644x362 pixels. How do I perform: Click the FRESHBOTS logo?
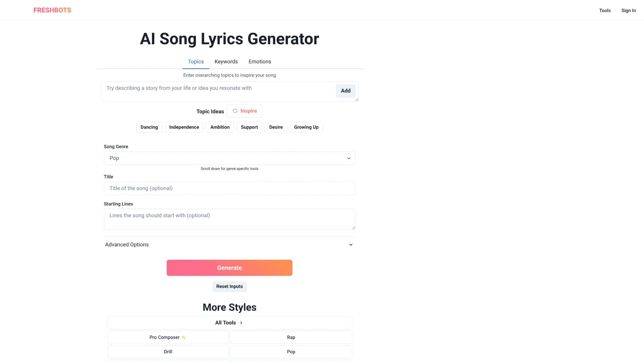tap(52, 10)
